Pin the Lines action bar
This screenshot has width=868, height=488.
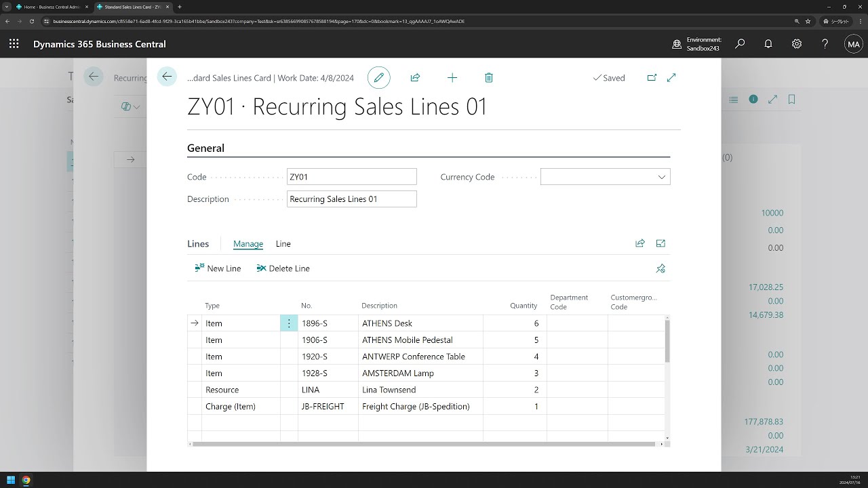click(x=660, y=268)
